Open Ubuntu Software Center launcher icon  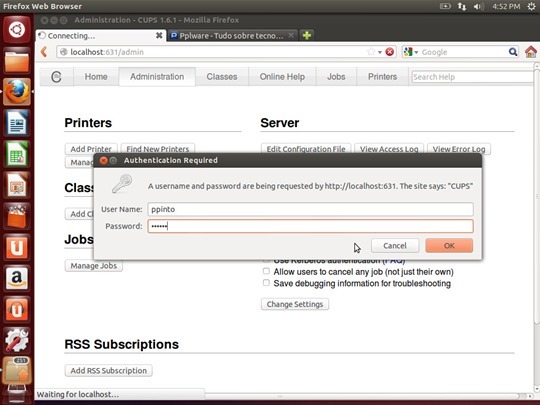pos(17,216)
